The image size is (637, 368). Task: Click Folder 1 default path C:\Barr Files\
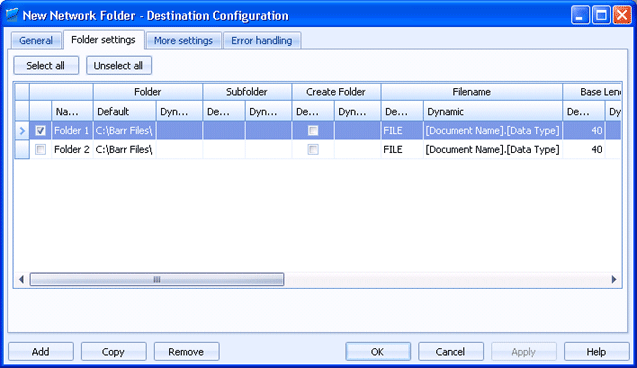[124, 130]
